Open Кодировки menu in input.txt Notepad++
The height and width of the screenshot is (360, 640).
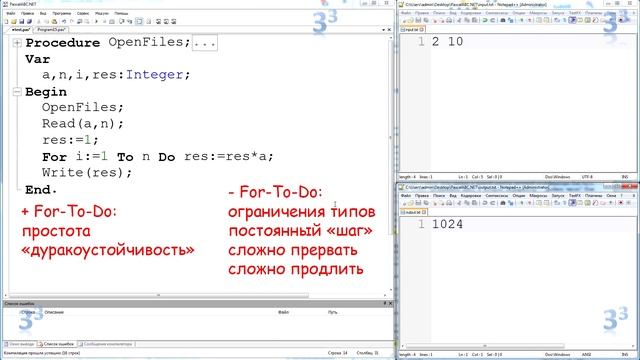click(471, 13)
